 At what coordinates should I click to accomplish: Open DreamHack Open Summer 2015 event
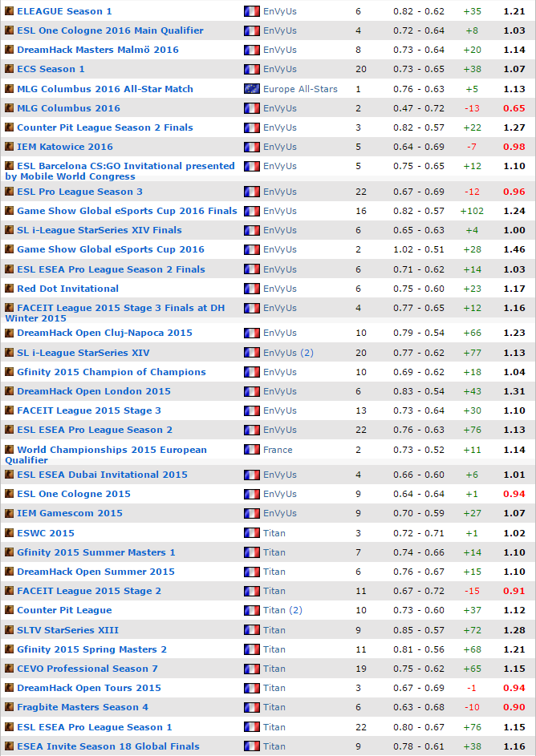point(95,572)
